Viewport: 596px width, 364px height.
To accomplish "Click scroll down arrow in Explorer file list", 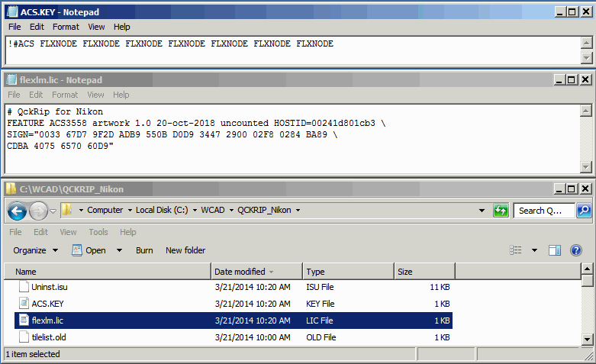I will point(588,340).
